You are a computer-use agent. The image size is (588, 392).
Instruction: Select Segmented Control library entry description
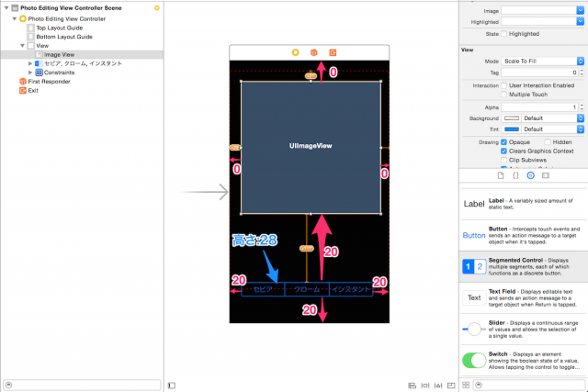coord(529,266)
